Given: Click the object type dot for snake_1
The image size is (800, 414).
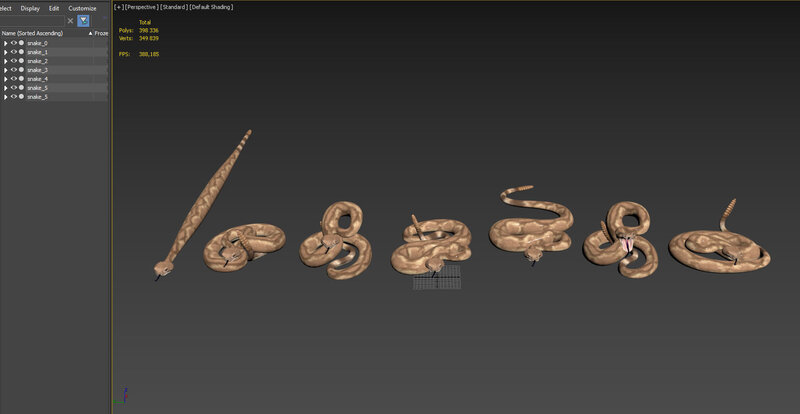Looking at the screenshot, I should click(x=21, y=52).
